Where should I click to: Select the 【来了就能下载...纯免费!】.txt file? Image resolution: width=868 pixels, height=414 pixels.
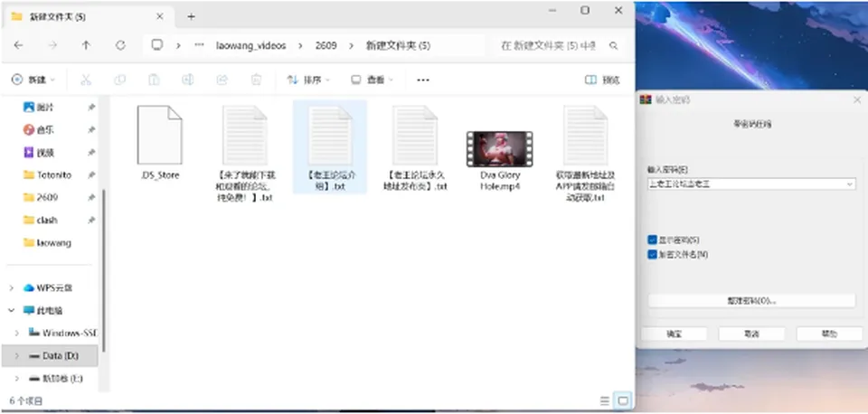point(245,155)
